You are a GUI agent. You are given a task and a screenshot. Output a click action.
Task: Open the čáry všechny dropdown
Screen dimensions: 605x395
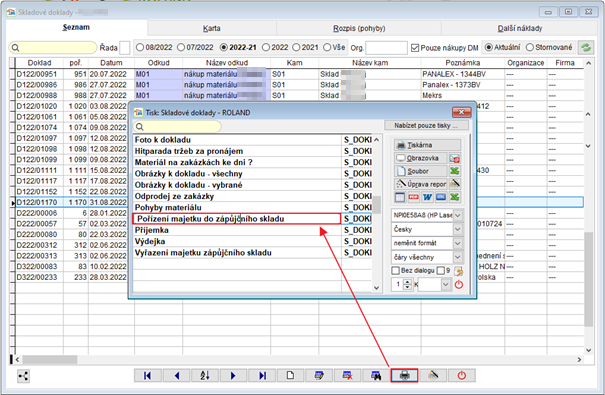click(458, 257)
